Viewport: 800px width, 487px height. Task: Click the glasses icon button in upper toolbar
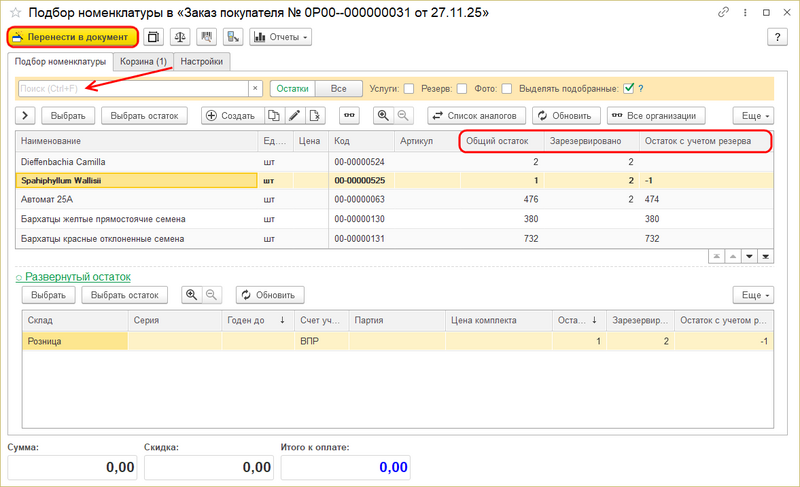pos(348,115)
